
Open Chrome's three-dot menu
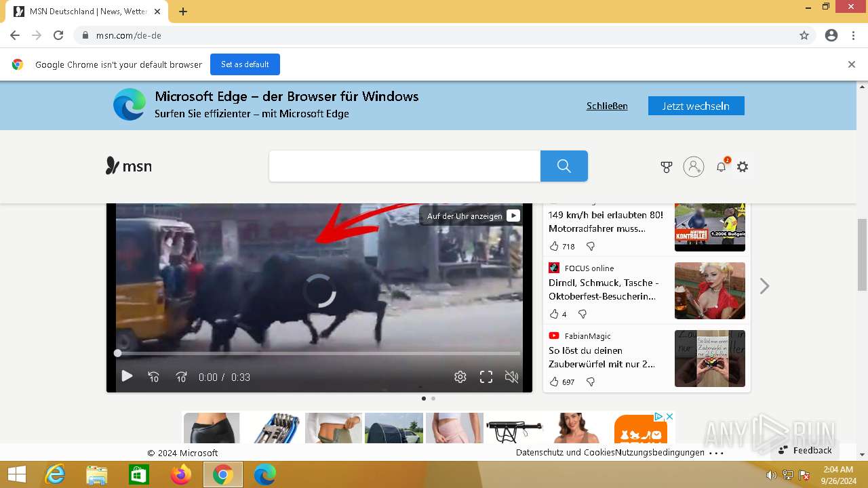coord(853,35)
